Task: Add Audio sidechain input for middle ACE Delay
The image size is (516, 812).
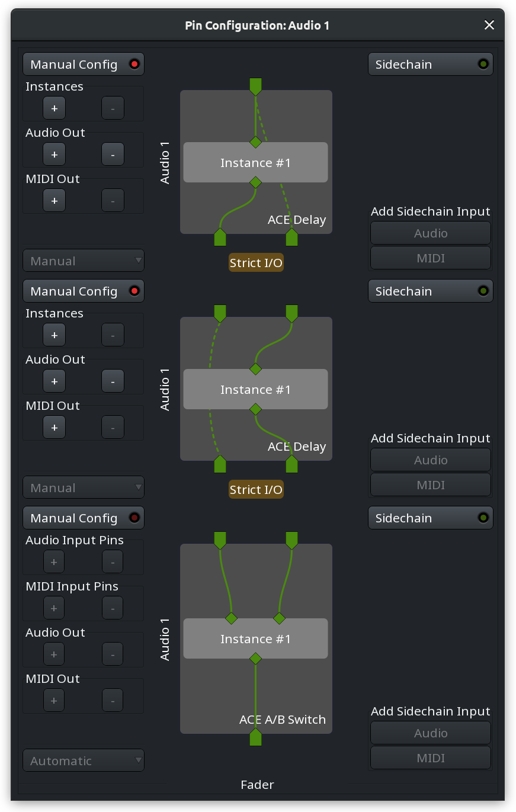Action: [431, 460]
